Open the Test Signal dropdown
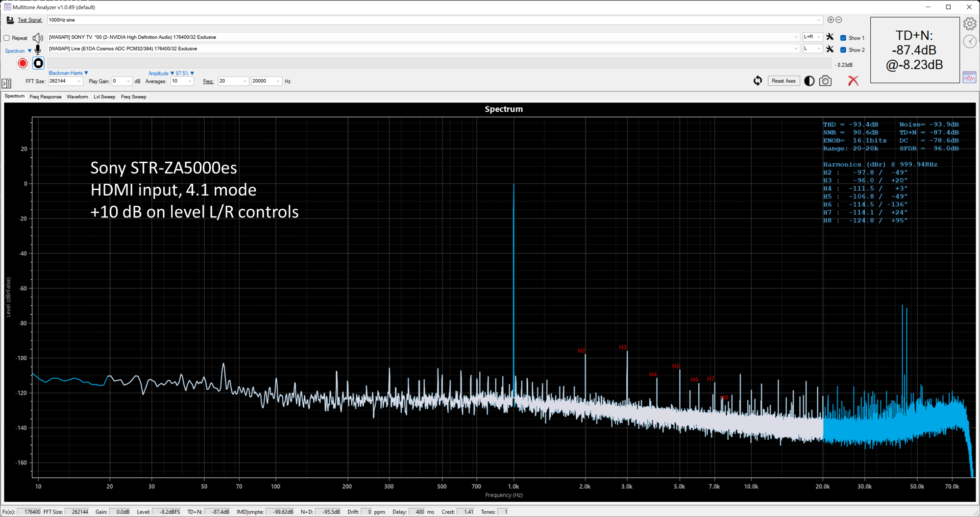 coord(818,20)
